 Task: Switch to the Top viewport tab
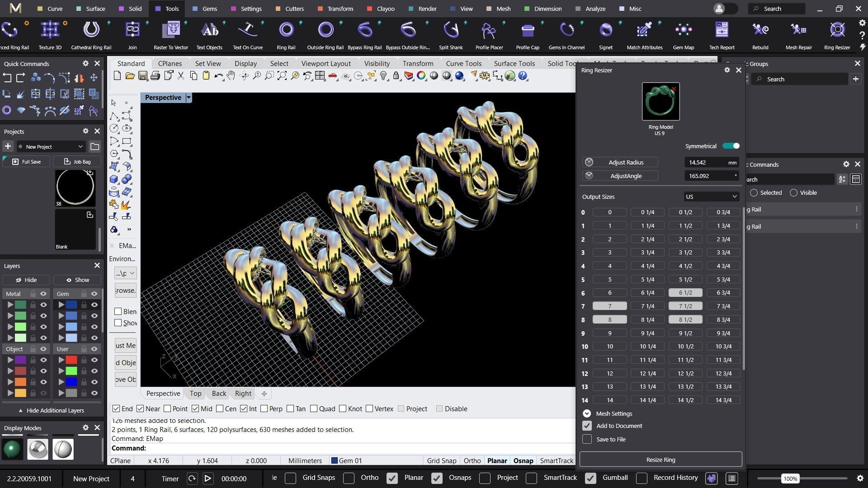pos(195,394)
